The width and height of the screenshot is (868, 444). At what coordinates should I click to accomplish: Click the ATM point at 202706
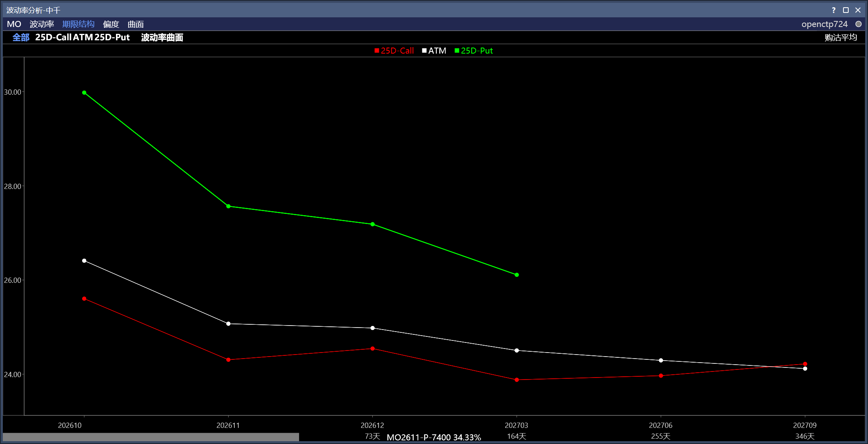(661, 360)
